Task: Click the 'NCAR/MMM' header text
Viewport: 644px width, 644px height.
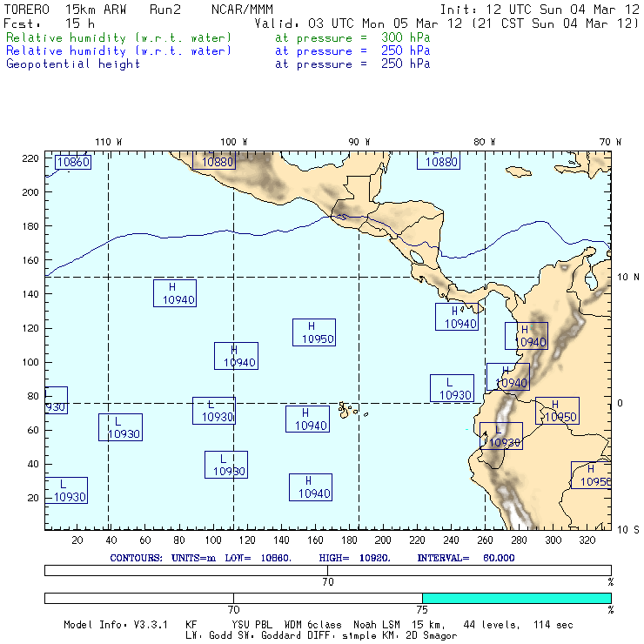Action: click(242, 10)
